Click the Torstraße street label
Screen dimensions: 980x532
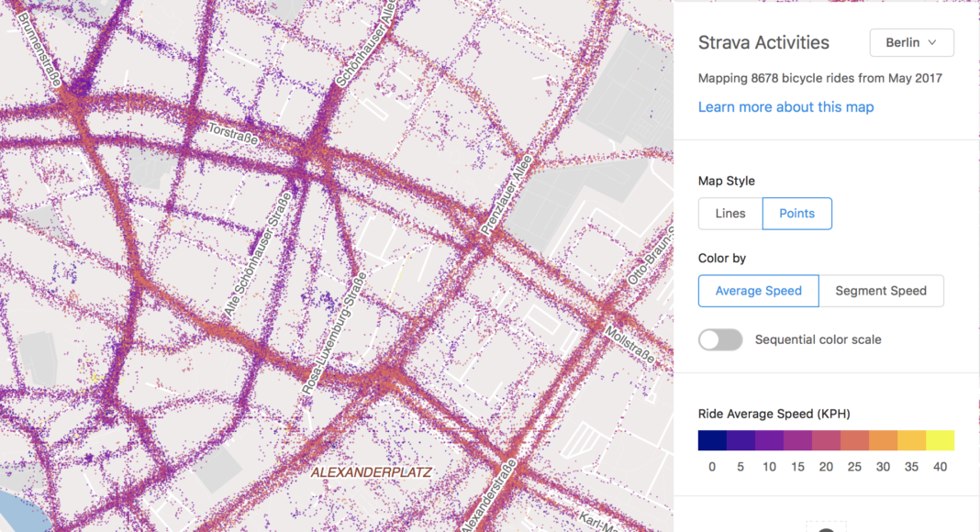tap(233, 135)
